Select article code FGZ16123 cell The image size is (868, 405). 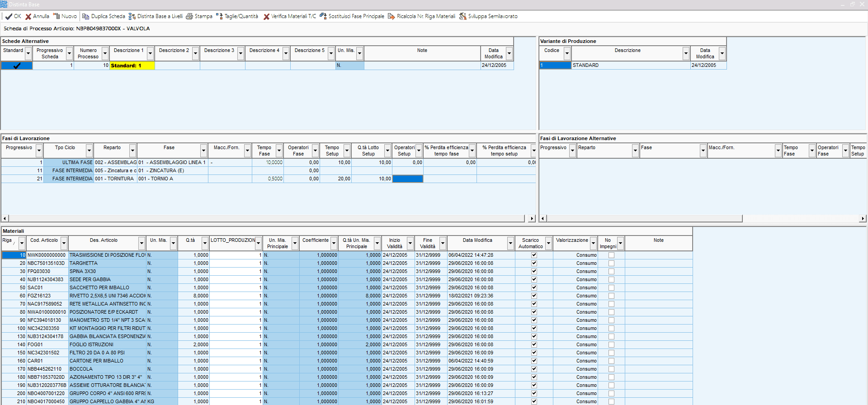point(47,296)
